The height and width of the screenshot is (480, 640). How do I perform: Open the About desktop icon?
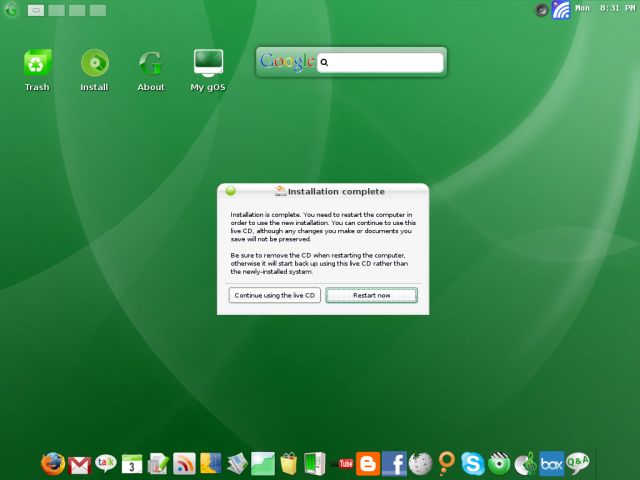(x=151, y=66)
